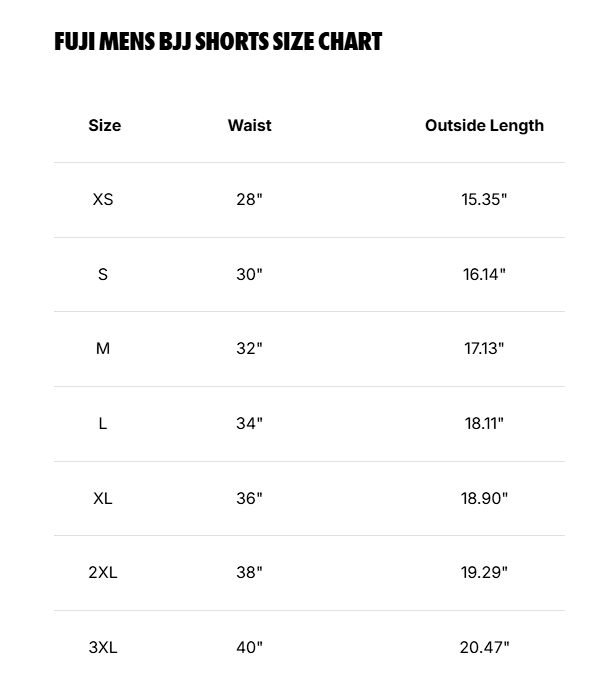
Task: Select the 3XL size cell
Action: click(x=103, y=648)
